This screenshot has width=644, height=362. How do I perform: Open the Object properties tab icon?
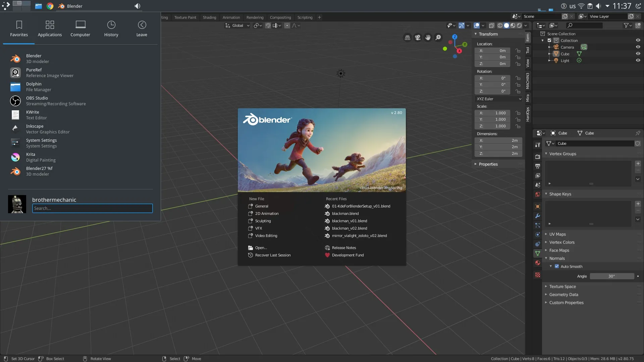(x=538, y=206)
